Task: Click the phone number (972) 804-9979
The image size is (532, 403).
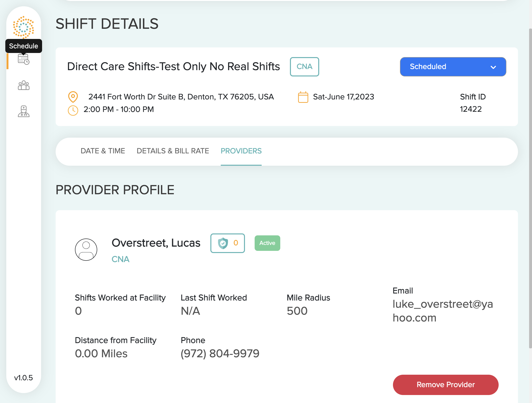Action: 220,354
